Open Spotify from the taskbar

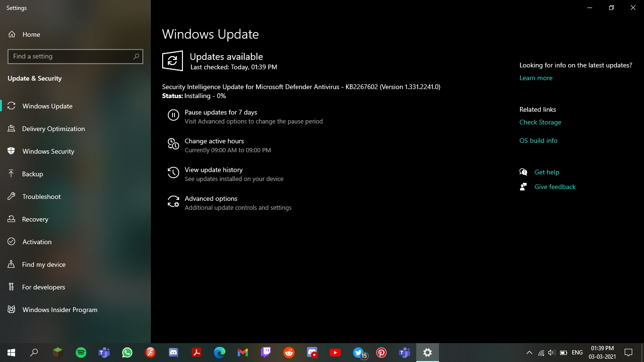(81, 352)
